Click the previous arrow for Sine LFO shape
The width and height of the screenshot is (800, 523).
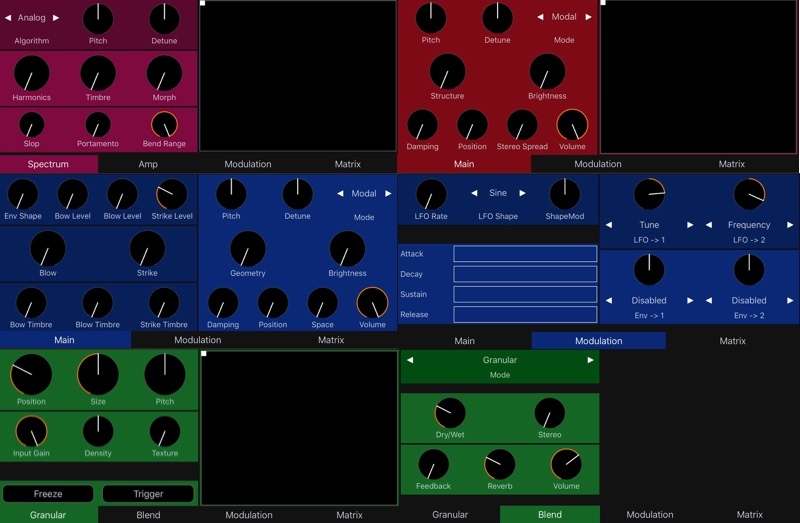474,193
